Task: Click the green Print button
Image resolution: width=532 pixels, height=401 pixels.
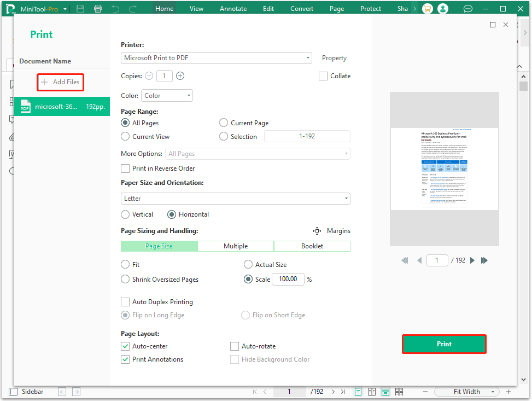Action: (x=444, y=344)
